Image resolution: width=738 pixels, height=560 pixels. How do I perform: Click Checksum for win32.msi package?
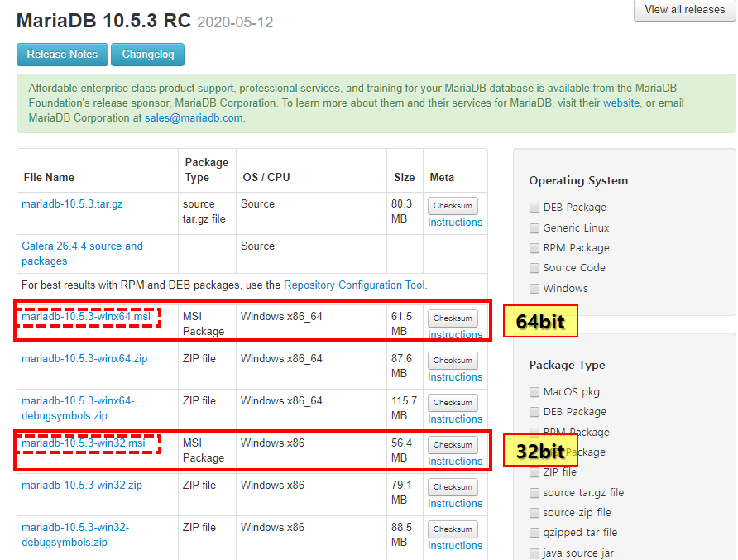[453, 445]
